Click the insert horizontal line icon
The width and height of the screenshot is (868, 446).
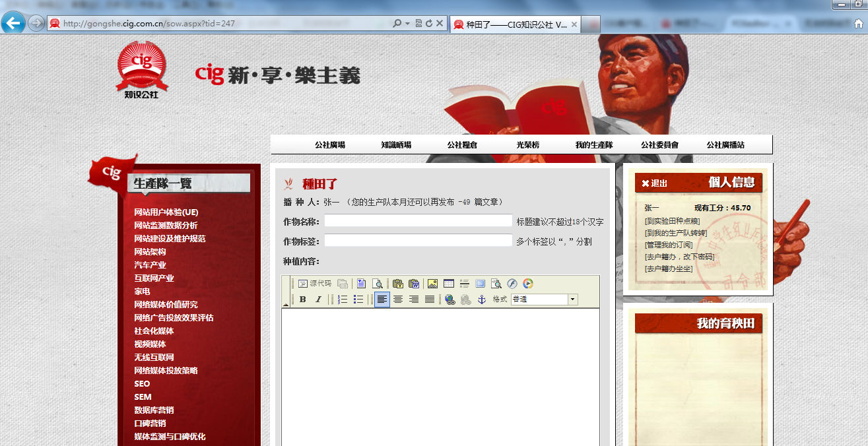click(x=464, y=284)
